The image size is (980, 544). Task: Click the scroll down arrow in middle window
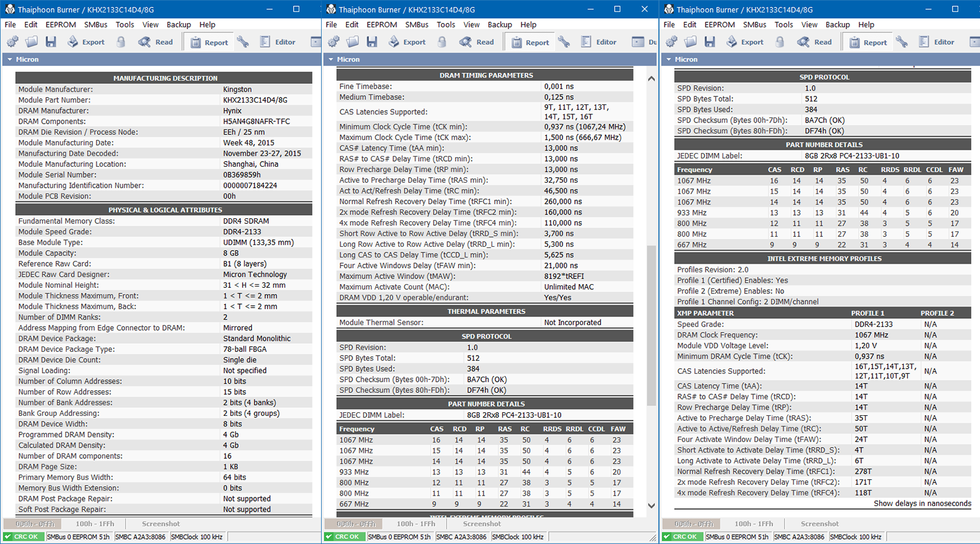651,505
